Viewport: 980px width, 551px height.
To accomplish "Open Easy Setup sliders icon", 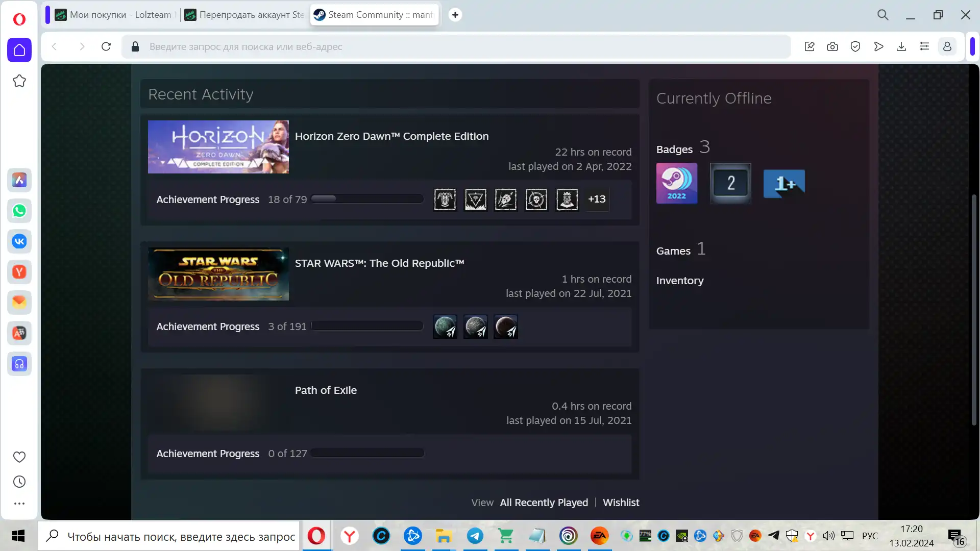I will [x=924, y=46].
